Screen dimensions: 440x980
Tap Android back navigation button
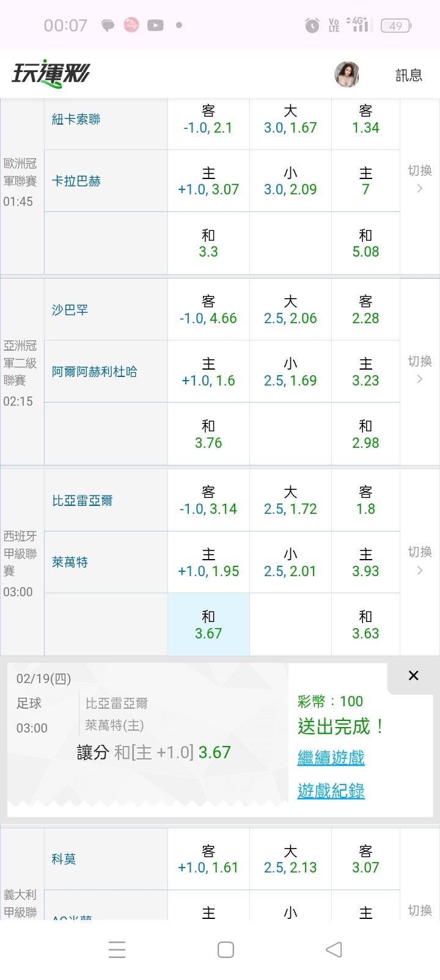334,949
